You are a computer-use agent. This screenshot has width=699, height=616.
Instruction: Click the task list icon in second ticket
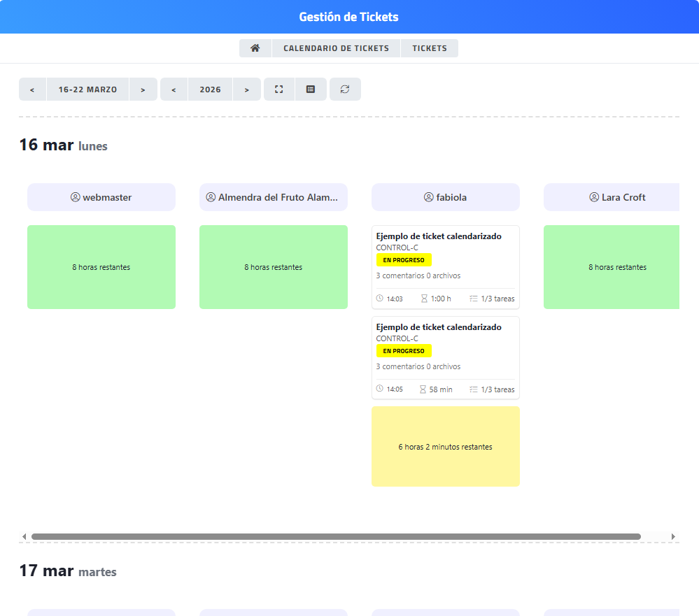click(474, 389)
